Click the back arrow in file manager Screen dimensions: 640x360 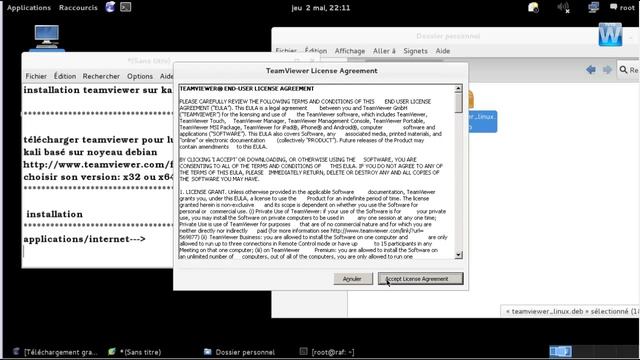(591, 70)
